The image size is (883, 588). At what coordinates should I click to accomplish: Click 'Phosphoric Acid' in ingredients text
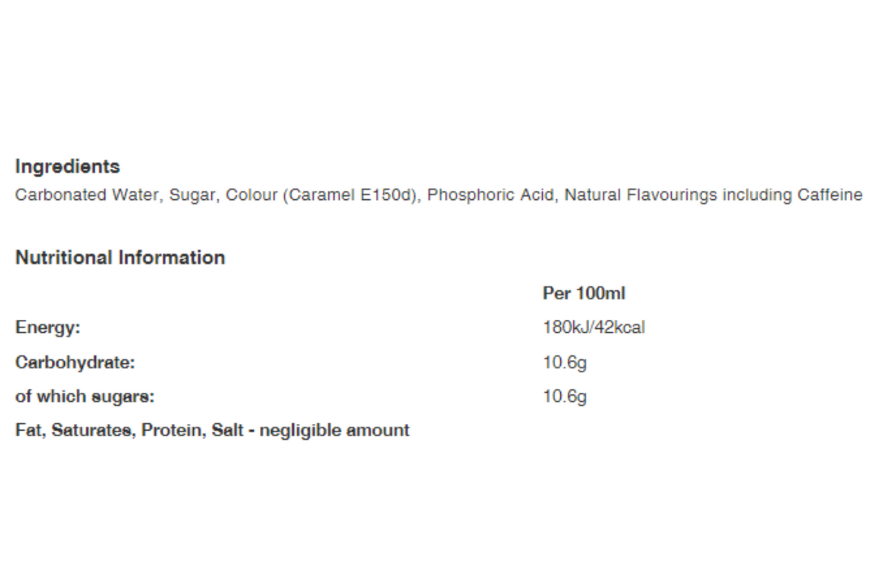(x=491, y=196)
